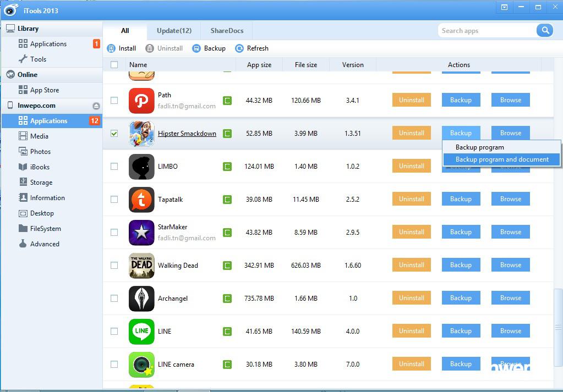Open the Advanced section
This screenshot has height=392, width=563.
click(52, 244)
